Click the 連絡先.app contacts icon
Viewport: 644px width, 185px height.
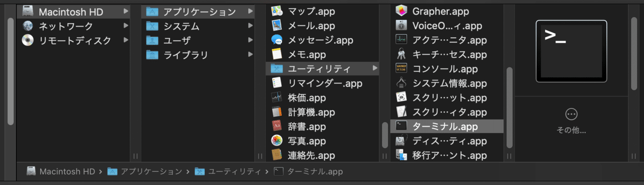tap(277, 155)
